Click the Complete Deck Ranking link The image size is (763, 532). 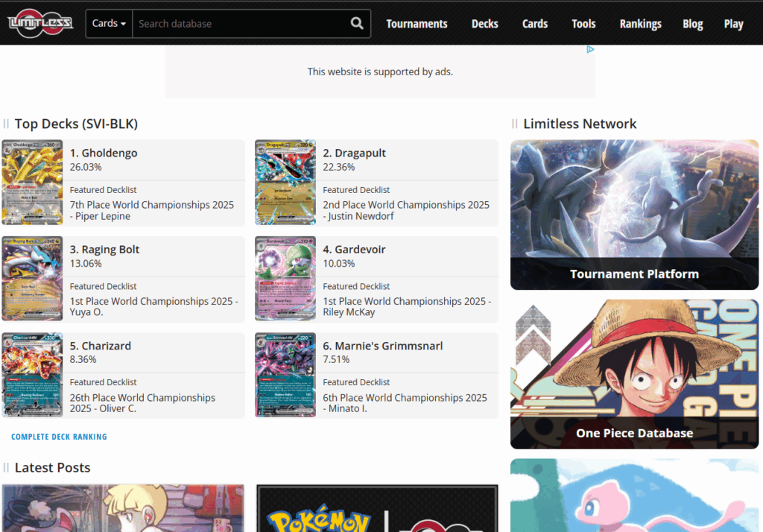59,437
